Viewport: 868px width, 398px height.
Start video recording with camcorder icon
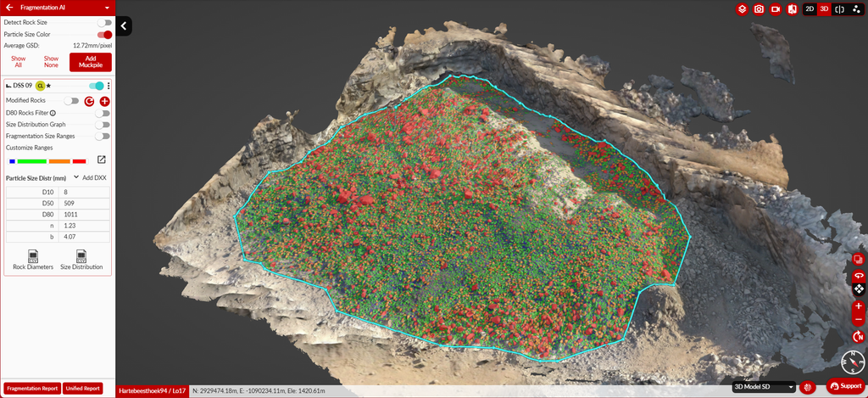point(775,8)
